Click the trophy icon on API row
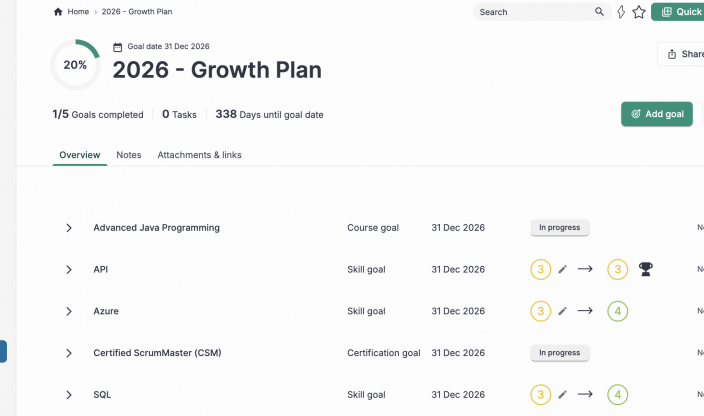Screen dimensions: 704x416 click(x=646, y=269)
